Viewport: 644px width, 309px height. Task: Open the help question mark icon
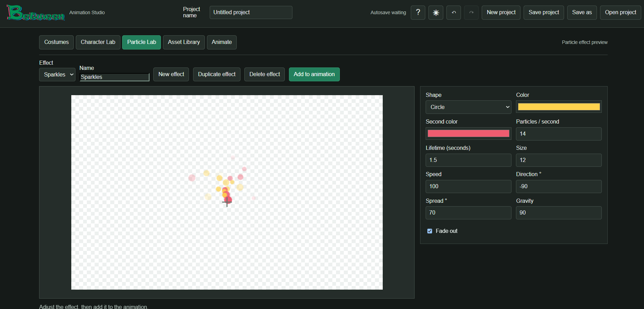click(418, 12)
